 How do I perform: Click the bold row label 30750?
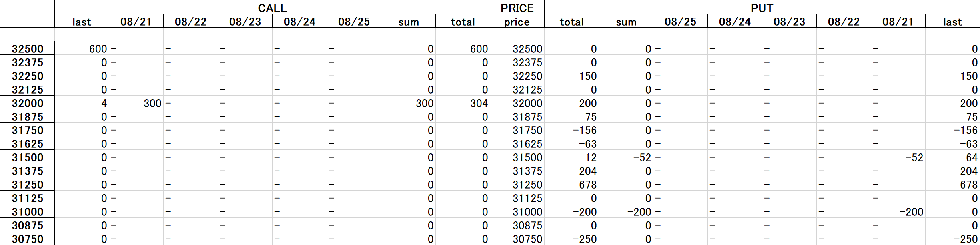27,239
